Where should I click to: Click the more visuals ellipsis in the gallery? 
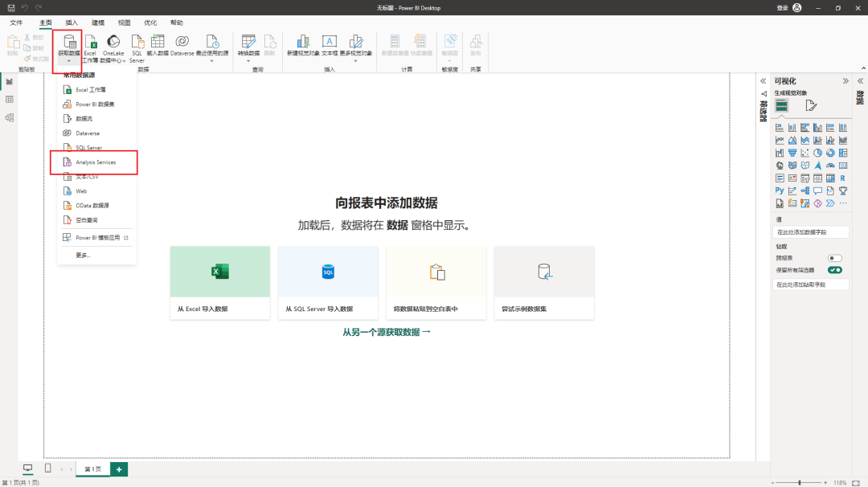(x=843, y=203)
